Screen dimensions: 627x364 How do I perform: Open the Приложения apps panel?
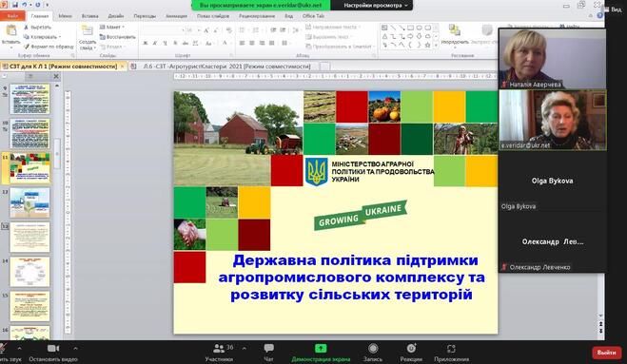tap(451, 353)
